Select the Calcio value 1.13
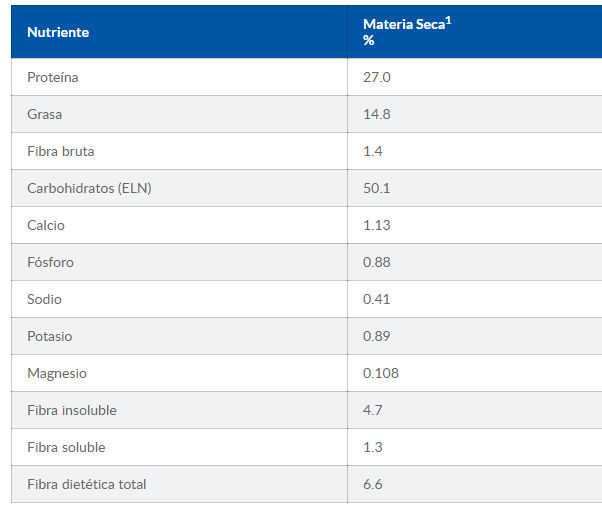The image size is (602, 505). point(376,225)
